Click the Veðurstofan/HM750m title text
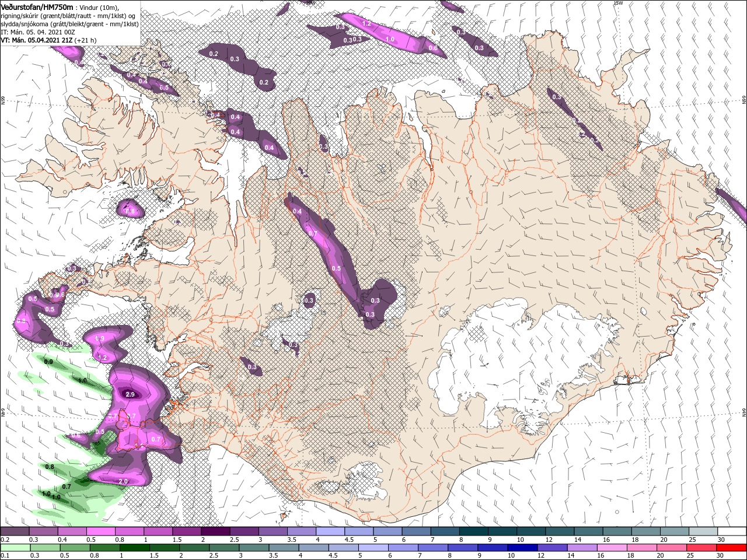Image resolution: width=747 pixels, height=560 pixels. tap(37, 6)
